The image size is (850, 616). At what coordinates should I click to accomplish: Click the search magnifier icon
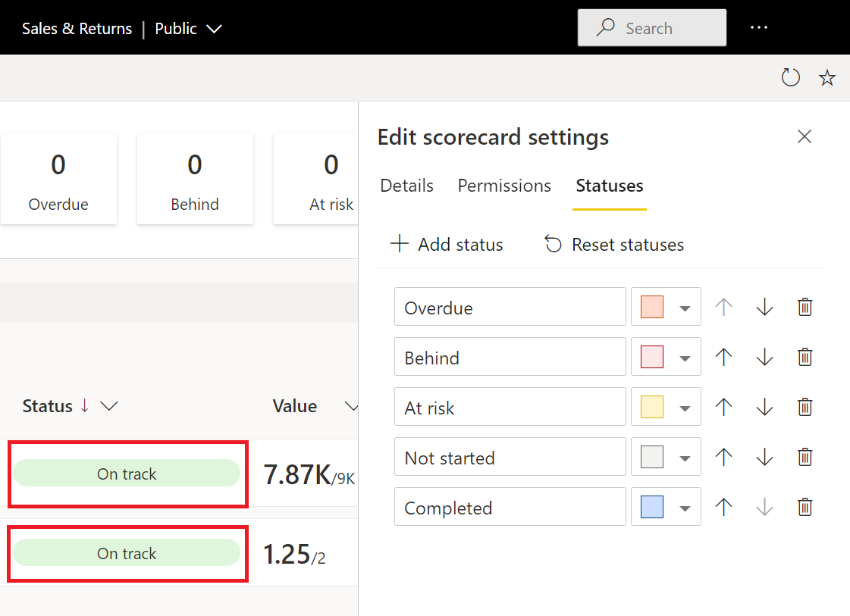coord(606,27)
